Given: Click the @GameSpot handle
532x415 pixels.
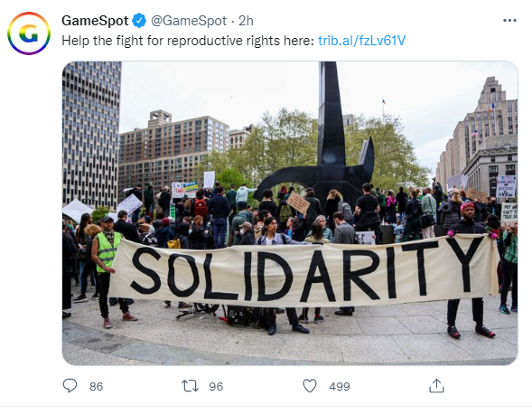Looking at the screenshot, I should [189, 21].
